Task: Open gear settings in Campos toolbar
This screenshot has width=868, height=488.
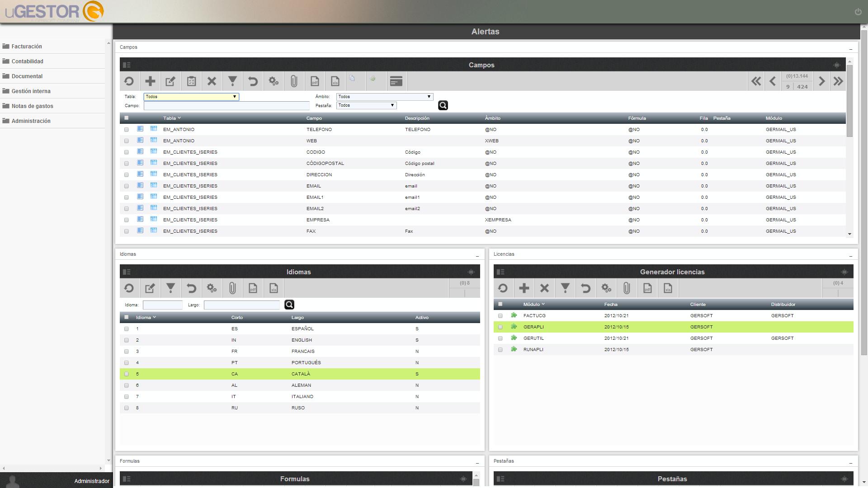Action: (x=274, y=81)
